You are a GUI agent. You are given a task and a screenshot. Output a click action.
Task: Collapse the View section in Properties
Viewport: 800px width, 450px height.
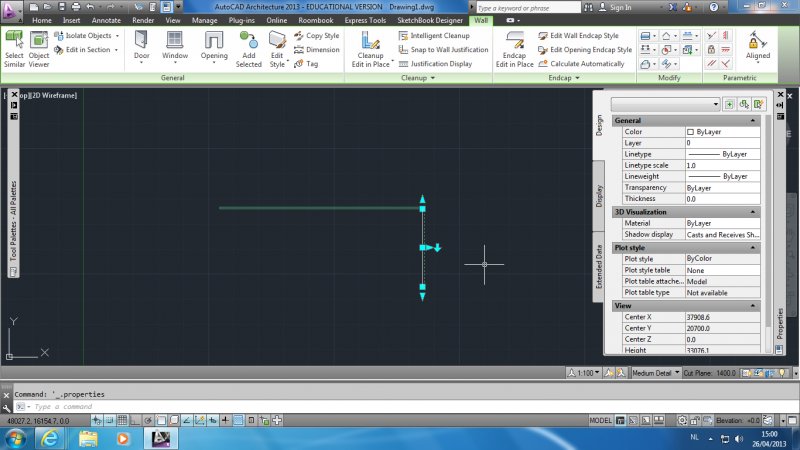click(x=753, y=306)
